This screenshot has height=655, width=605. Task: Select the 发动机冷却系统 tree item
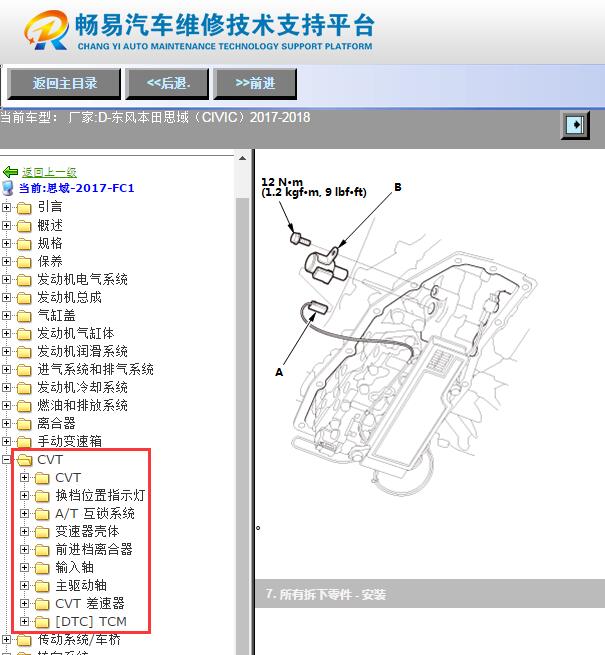click(x=82, y=387)
